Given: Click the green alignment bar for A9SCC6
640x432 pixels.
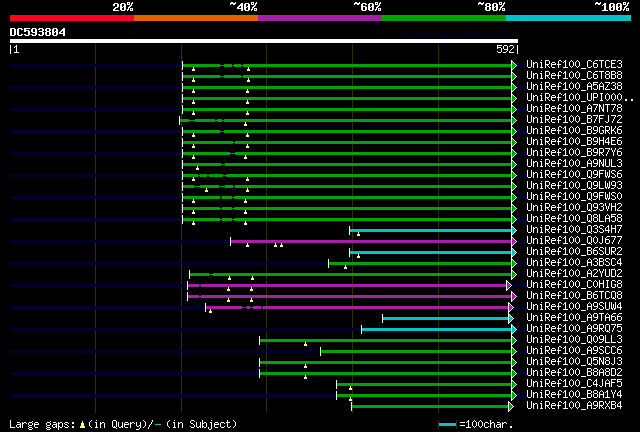Looking at the screenshot, I should coord(416,352).
